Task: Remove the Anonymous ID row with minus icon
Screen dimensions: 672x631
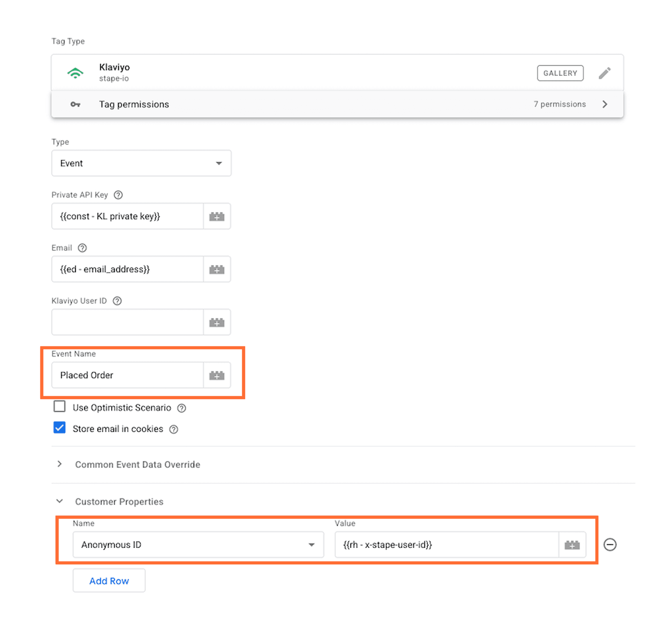Action: tap(610, 545)
